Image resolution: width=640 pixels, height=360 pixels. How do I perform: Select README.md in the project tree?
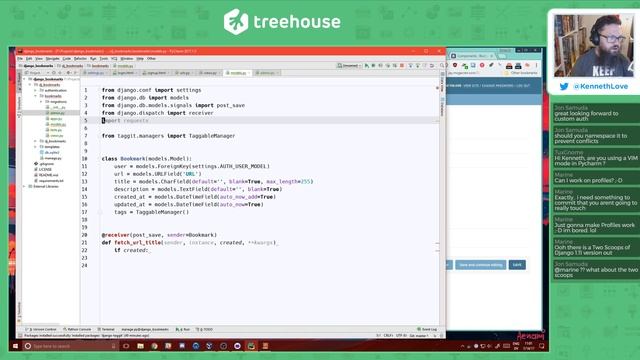click(x=47, y=175)
